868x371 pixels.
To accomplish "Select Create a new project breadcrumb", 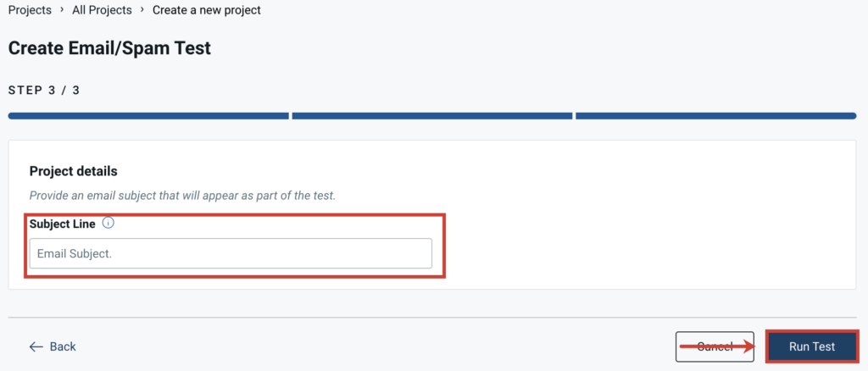I will click(207, 10).
